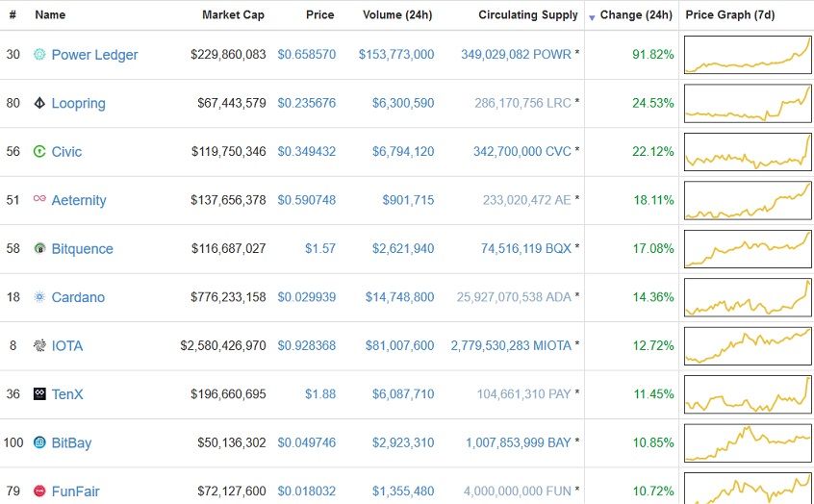Click Cardano volume $14,748,800
Image resolution: width=814 pixels, height=504 pixels.
399,297
